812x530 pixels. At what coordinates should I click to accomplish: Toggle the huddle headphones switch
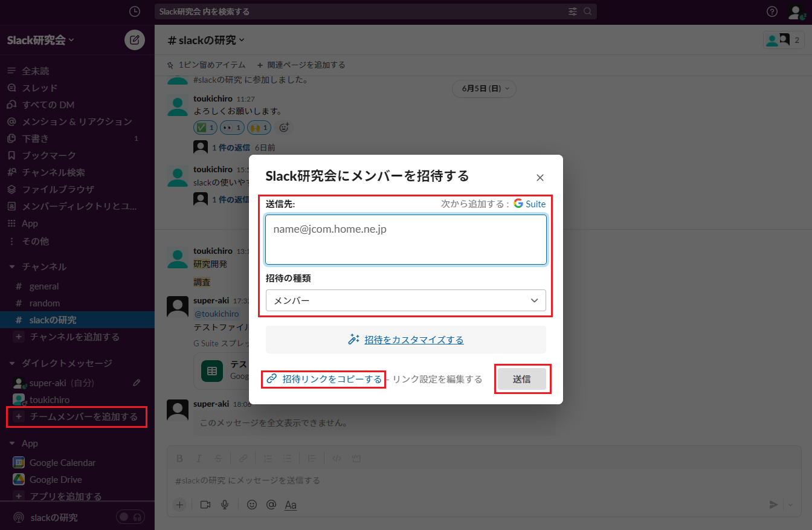point(130,517)
